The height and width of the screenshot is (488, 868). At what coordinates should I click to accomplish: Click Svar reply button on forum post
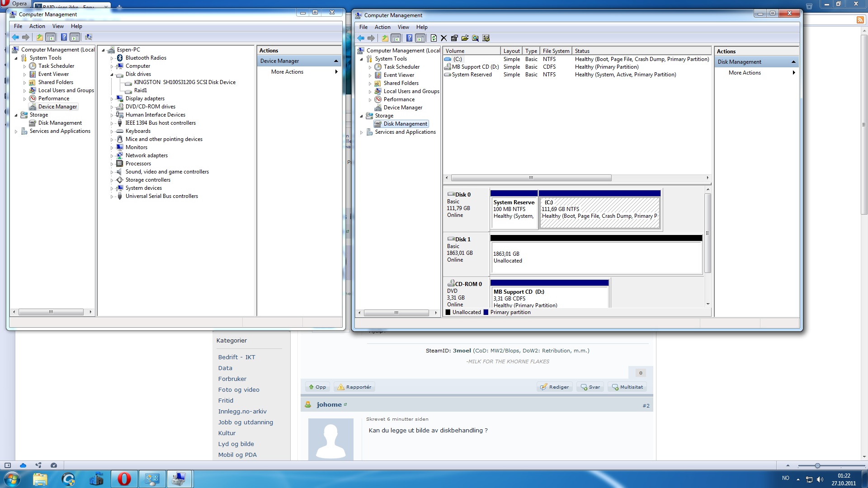[590, 387]
